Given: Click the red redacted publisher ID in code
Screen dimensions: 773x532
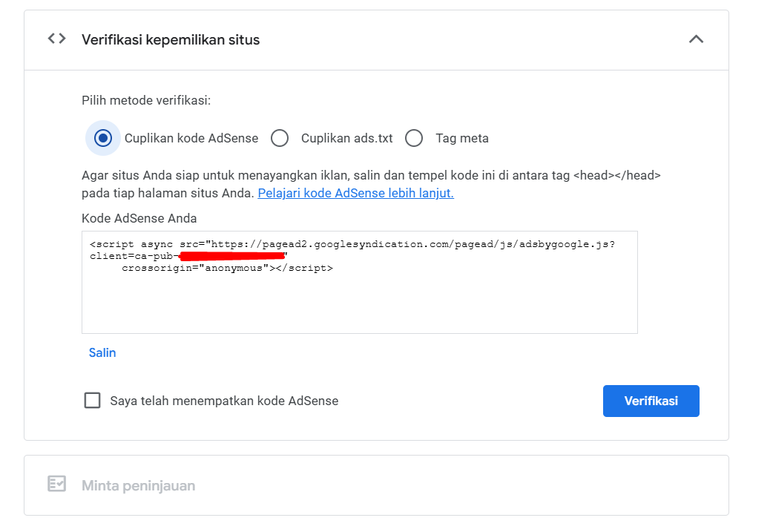Looking at the screenshot, I should tap(232, 256).
